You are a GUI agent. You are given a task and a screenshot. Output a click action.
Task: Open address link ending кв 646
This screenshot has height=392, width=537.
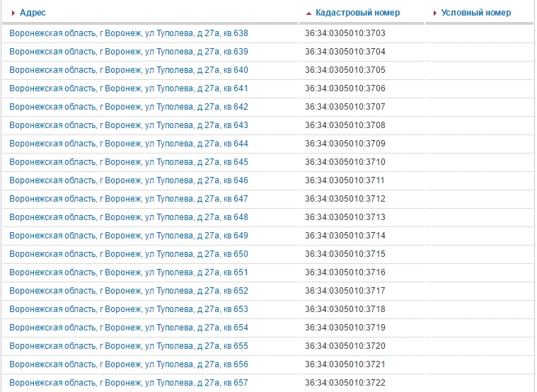click(x=129, y=180)
